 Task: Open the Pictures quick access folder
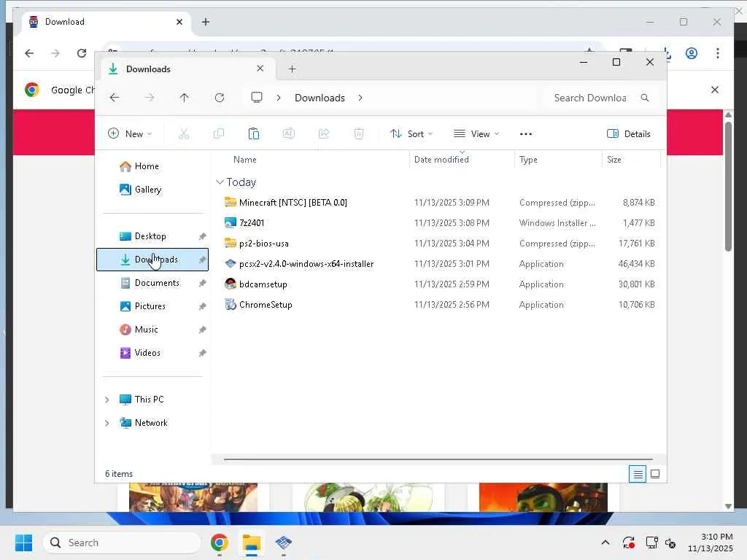click(x=152, y=306)
